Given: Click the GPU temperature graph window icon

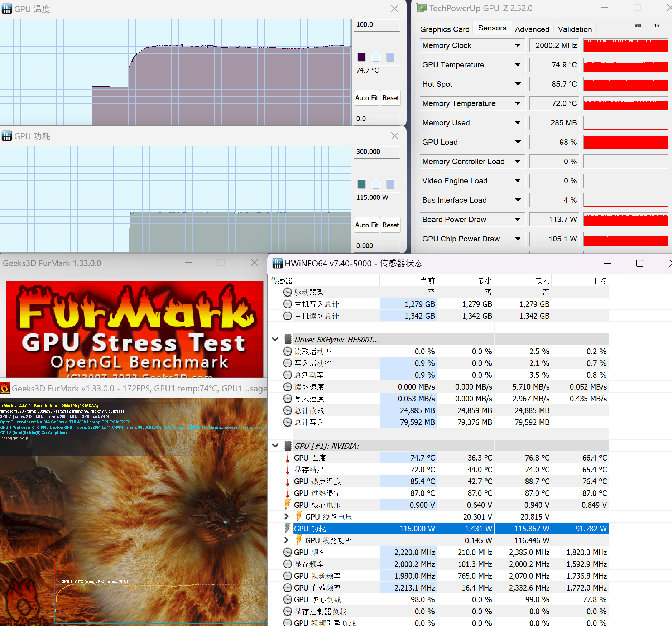Looking at the screenshot, I should click(x=6, y=9).
